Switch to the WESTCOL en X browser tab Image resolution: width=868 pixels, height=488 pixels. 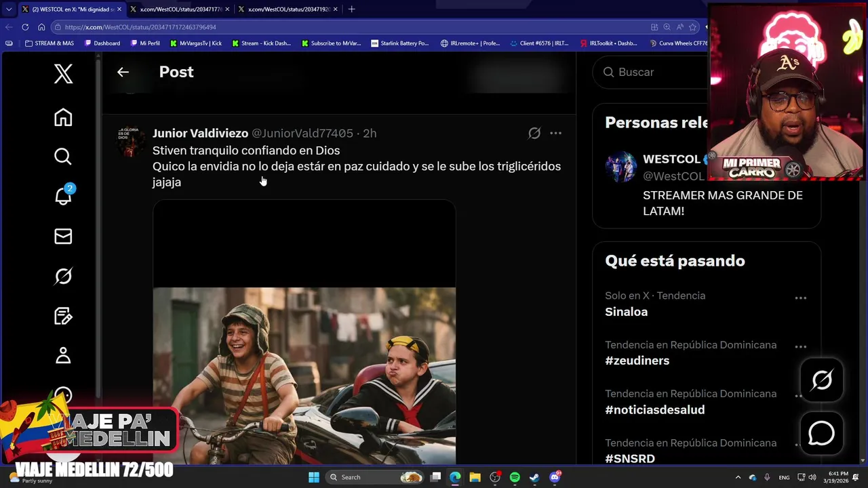72,9
